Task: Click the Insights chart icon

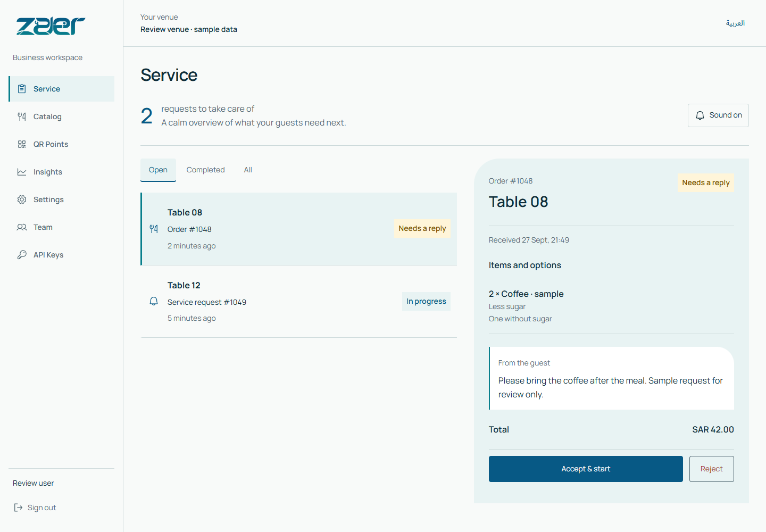Action: pyautogui.click(x=22, y=172)
